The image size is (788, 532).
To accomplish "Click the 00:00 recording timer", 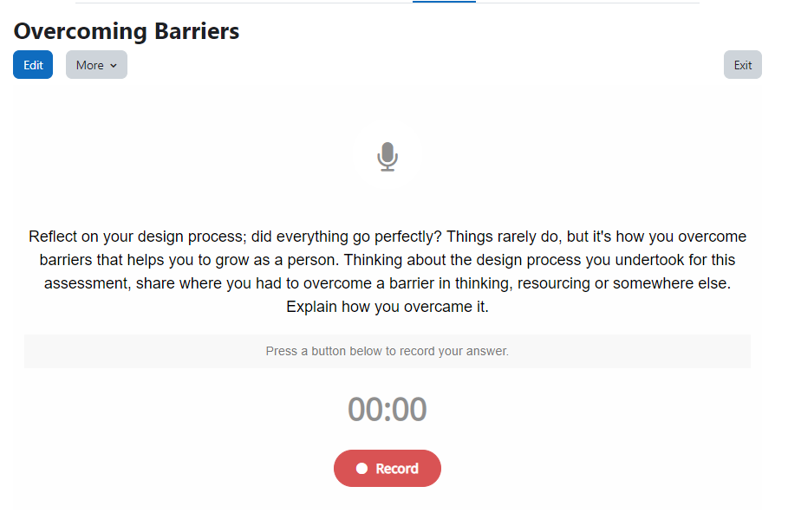I will click(387, 410).
